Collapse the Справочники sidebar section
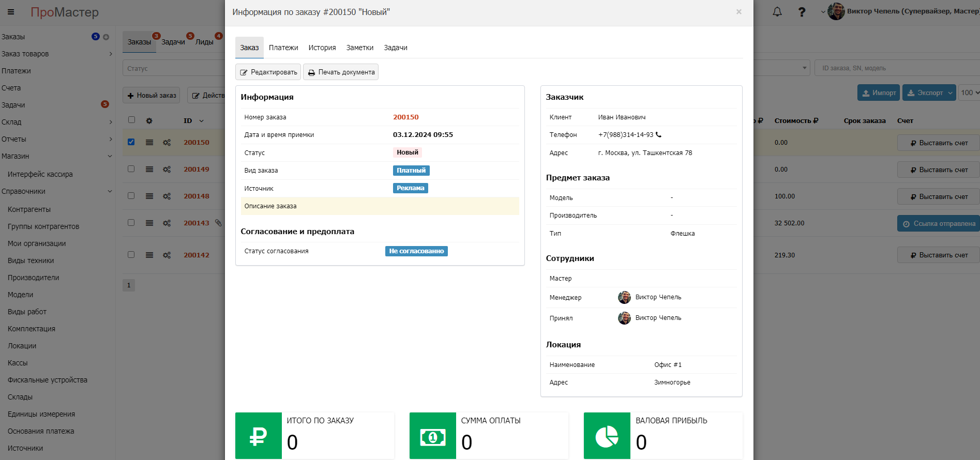Viewport: 980px width, 460px height. coord(57,191)
